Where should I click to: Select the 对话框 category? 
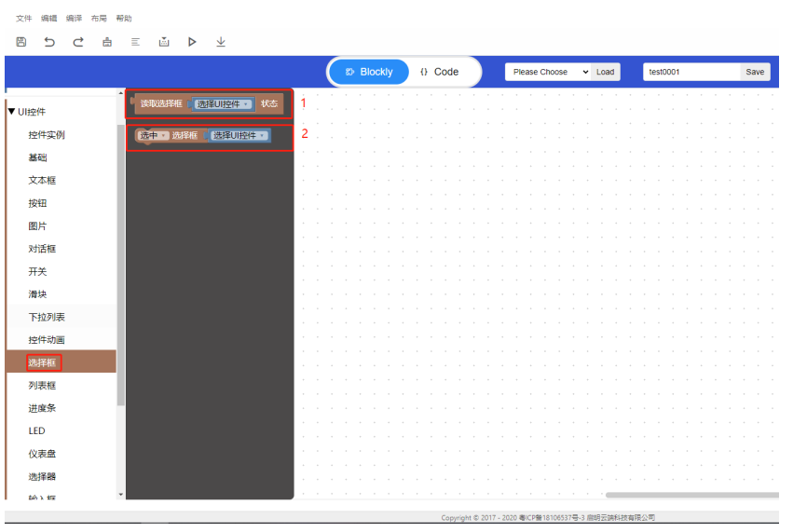click(42, 249)
